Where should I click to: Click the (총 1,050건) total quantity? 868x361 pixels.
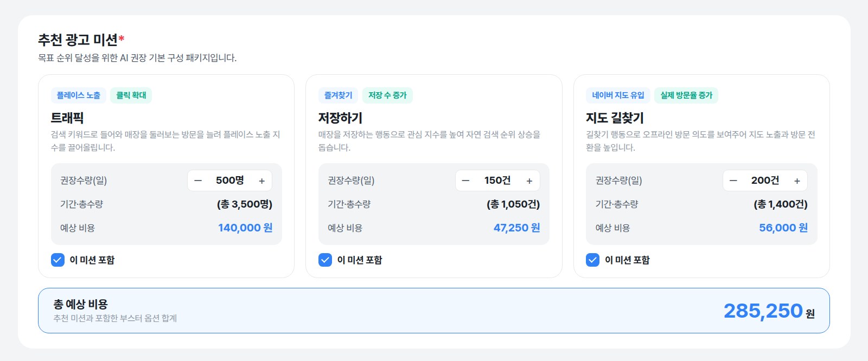(513, 204)
